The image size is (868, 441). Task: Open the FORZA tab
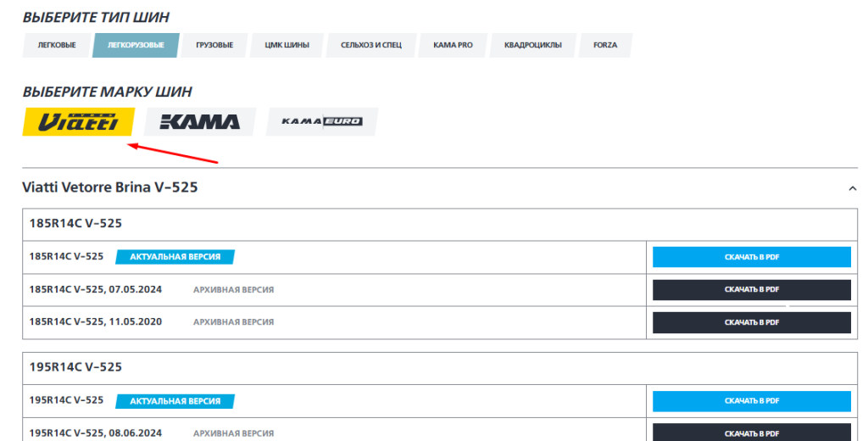point(605,45)
